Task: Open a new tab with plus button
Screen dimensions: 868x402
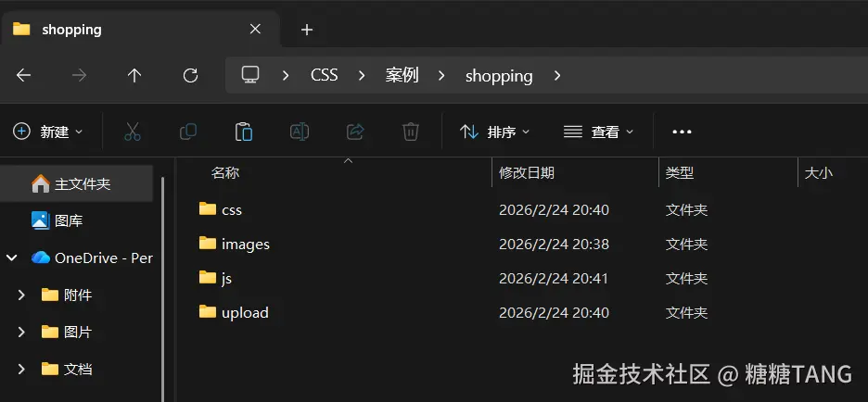Action: pyautogui.click(x=307, y=30)
